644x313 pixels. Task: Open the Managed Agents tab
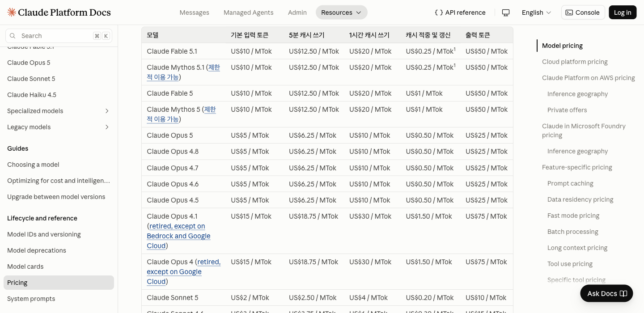248,13
